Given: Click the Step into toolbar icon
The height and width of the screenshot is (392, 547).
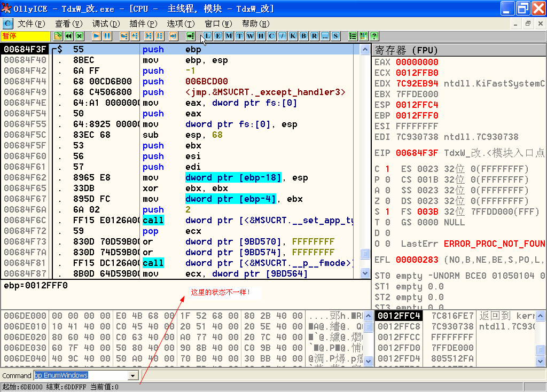Looking at the screenshot, I should [124, 36].
